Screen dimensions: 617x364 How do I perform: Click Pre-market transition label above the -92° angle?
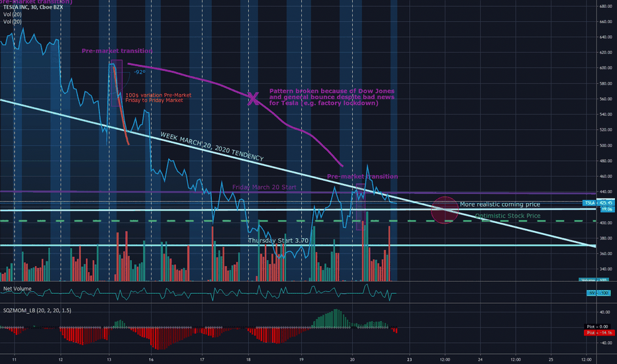[x=117, y=51]
